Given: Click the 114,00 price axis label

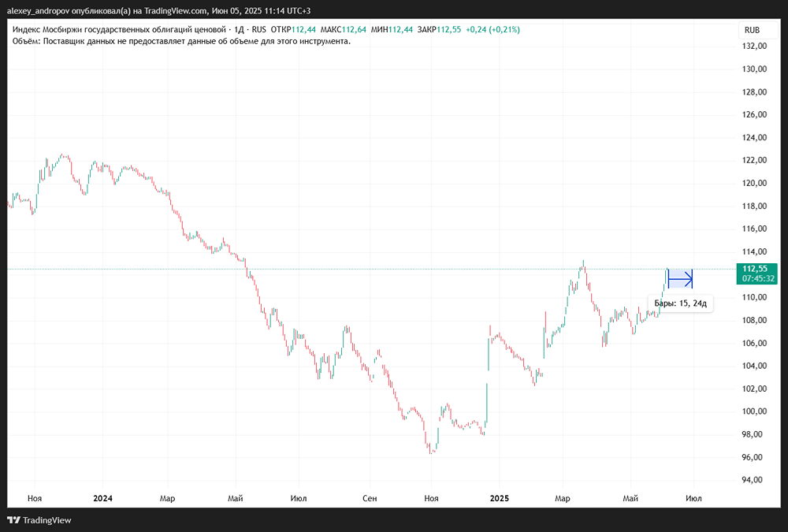Looking at the screenshot, I should click(754, 252).
